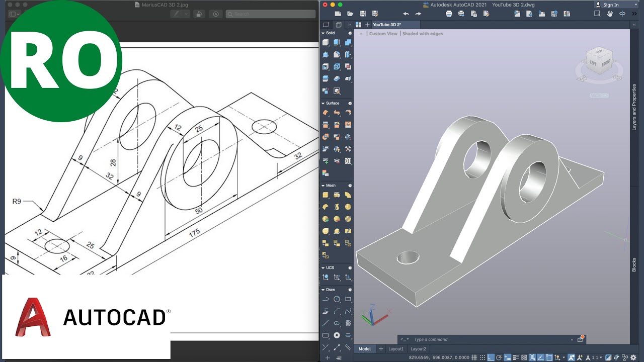Select the Box tool in Solid panel
This screenshot has height=362, width=644.
pos(326,43)
